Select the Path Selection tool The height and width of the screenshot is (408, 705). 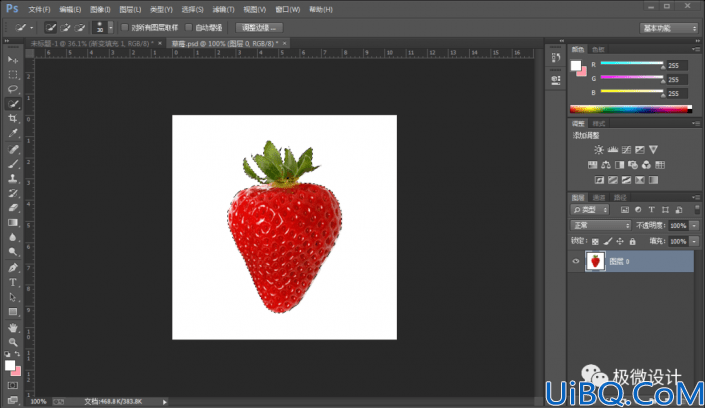(x=13, y=297)
